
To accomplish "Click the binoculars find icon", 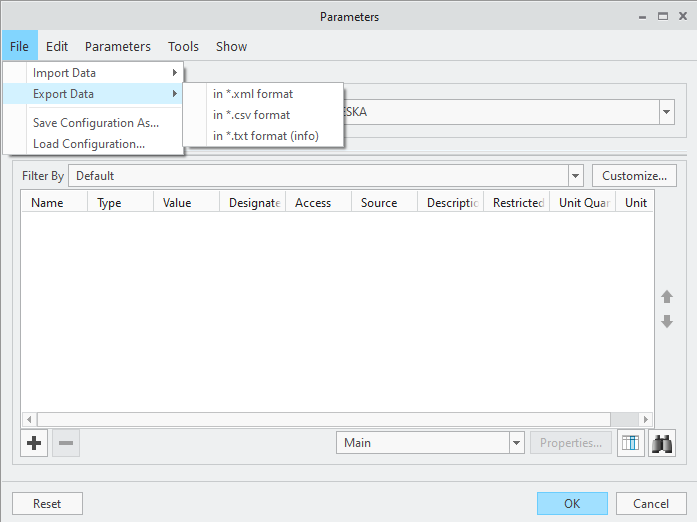I will 662,443.
